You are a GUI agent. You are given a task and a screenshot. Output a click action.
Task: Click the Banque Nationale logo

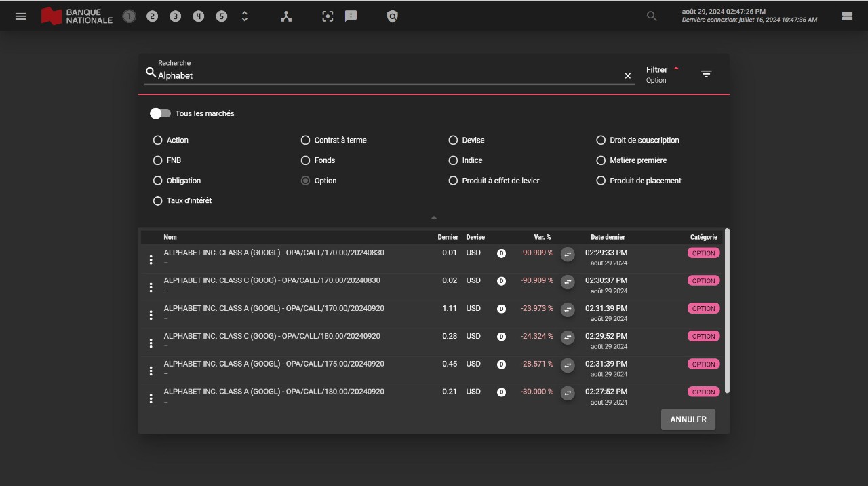coord(77,16)
